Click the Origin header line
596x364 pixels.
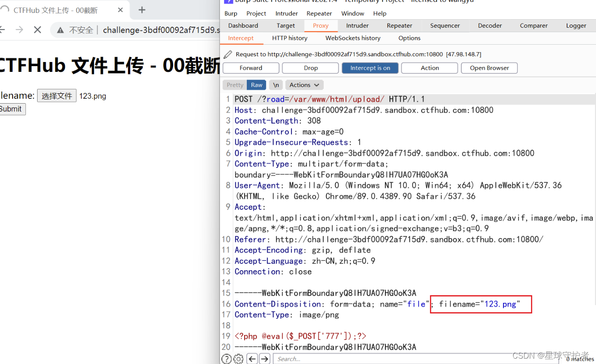[384, 153]
